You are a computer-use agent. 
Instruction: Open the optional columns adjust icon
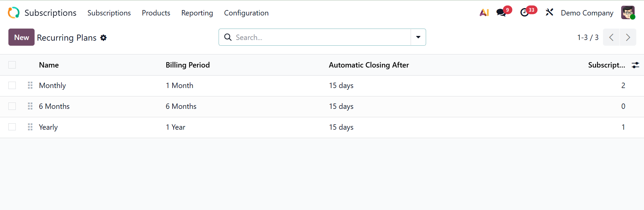pyautogui.click(x=635, y=65)
